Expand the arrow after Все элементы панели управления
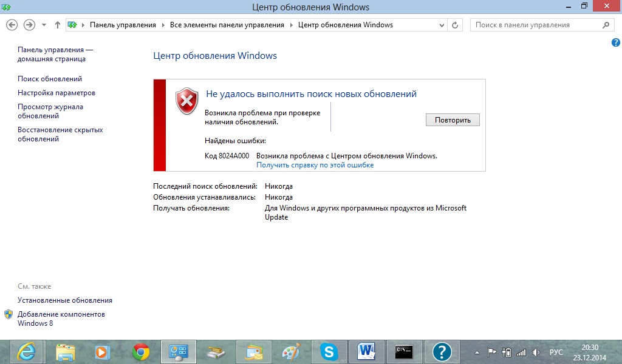The image size is (622, 364). (x=291, y=25)
